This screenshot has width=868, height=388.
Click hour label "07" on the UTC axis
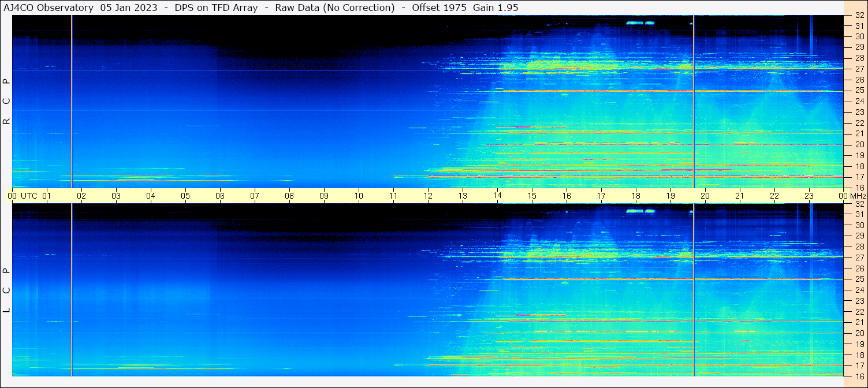point(255,196)
